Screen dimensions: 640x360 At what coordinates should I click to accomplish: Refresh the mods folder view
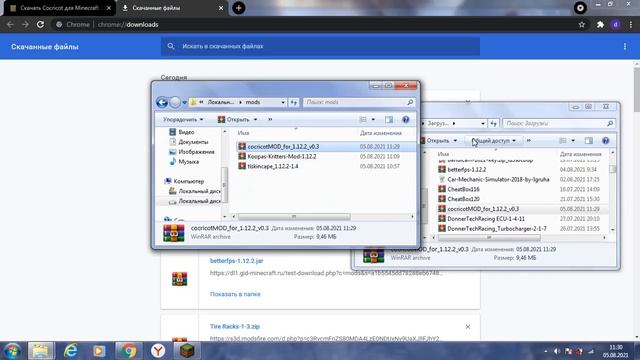click(294, 102)
